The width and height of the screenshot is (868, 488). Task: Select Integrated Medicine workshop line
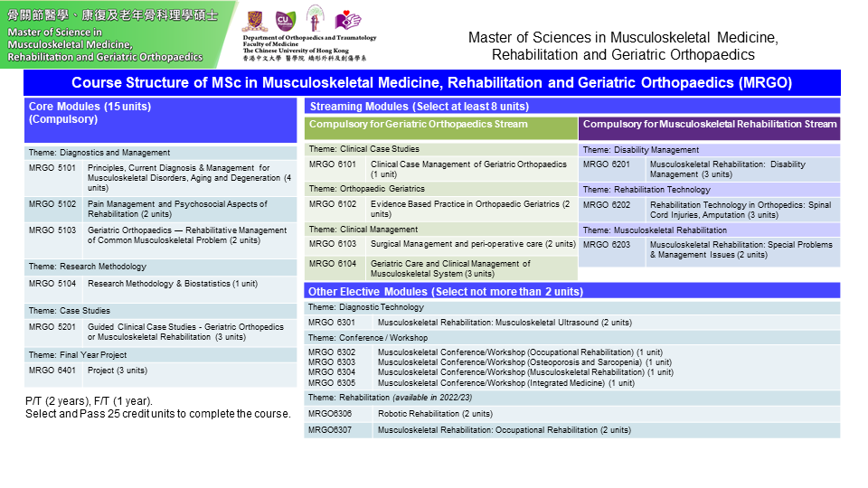[x=506, y=383]
